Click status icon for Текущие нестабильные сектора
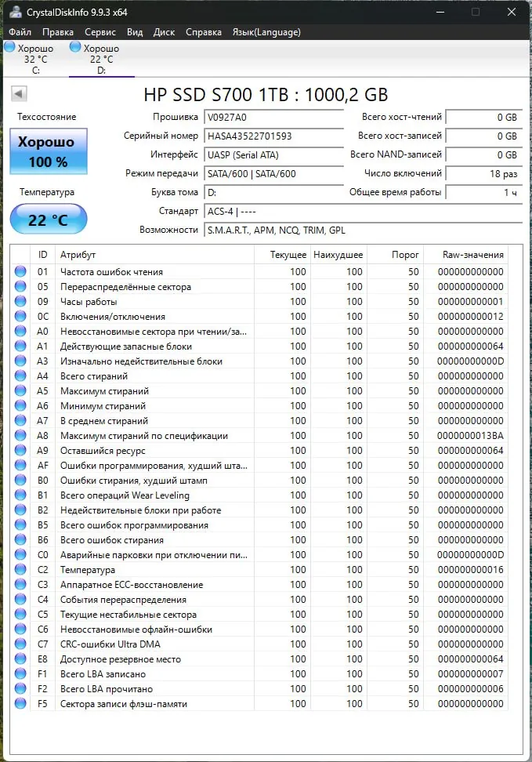Viewport: 532px width, 762px height. pyautogui.click(x=20, y=615)
